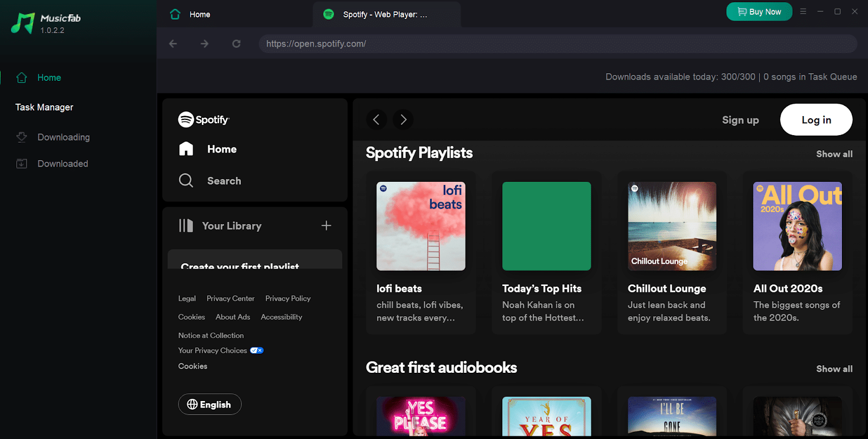Screen dimensions: 868x439
Task: Go back with browser back arrow
Action: 173,43
